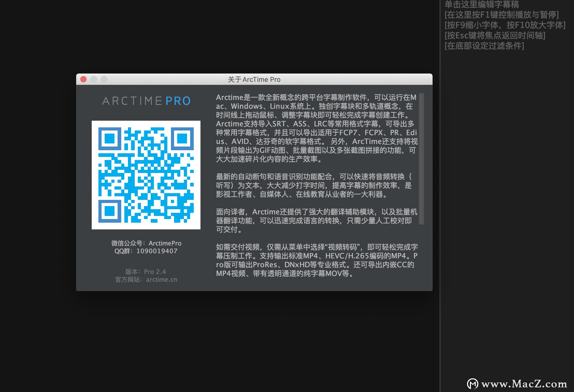Click the paragraph starting with 如需交付视频
This screenshot has width=574, height=392.
click(317, 260)
